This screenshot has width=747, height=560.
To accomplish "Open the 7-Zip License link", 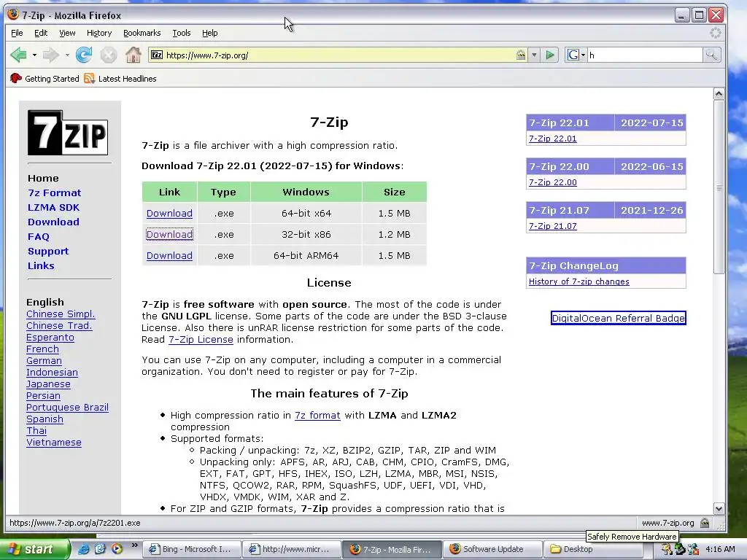I will [201, 340].
